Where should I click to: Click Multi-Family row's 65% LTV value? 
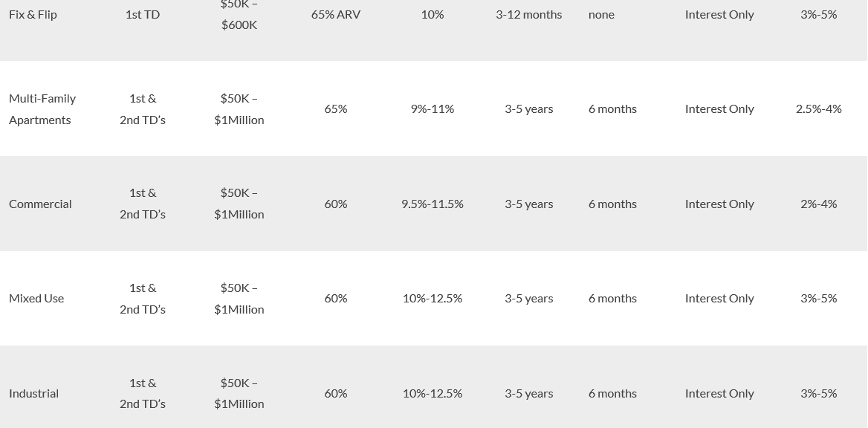pos(335,109)
